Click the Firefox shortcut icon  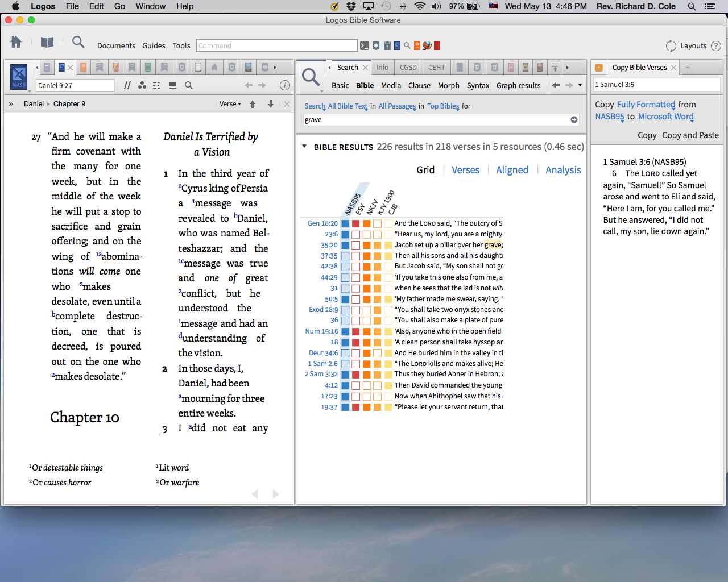[427, 45]
